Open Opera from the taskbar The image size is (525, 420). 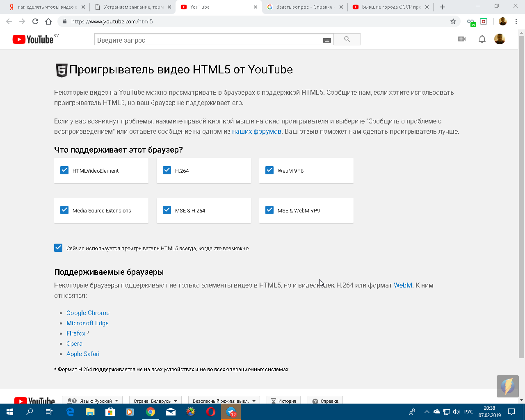pyautogui.click(x=211, y=412)
